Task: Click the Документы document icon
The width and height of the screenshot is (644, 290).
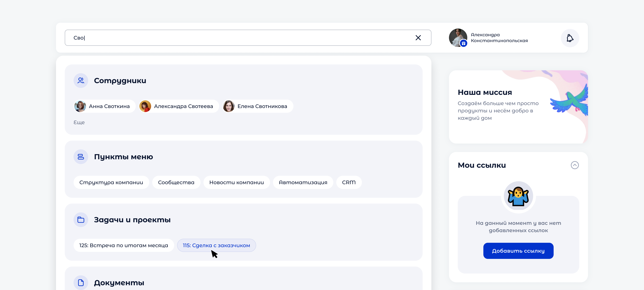Action: pyautogui.click(x=80, y=282)
